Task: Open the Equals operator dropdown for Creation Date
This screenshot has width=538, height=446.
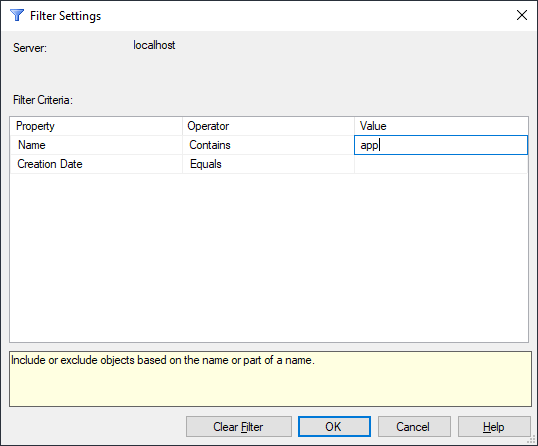Action: pyautogui.click(x=268, y=164)
